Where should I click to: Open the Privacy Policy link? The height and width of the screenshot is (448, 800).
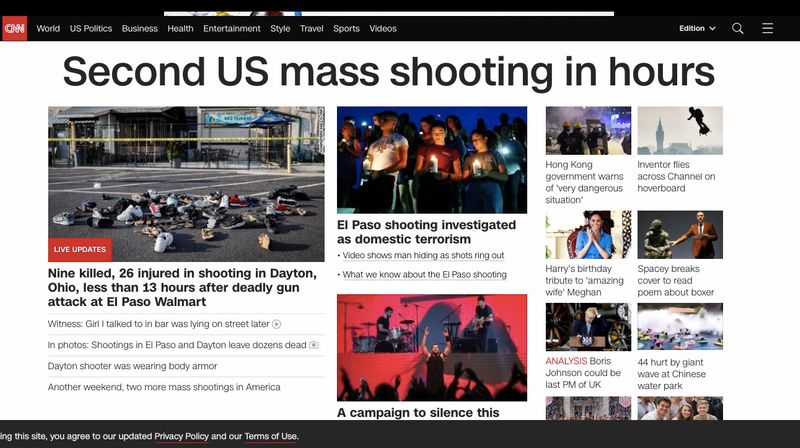click(181, 436)
